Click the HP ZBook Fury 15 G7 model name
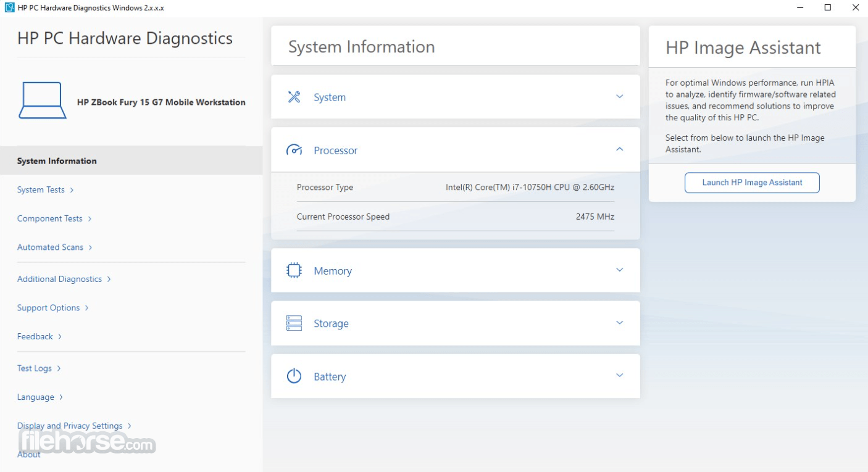Viewport: 868px width, 472px height. point(161,102)
